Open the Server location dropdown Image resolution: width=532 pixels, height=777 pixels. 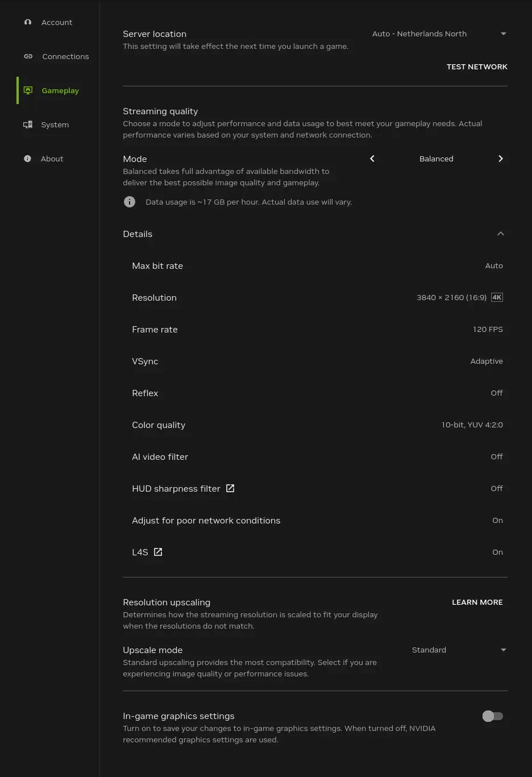tap(439, 34)
